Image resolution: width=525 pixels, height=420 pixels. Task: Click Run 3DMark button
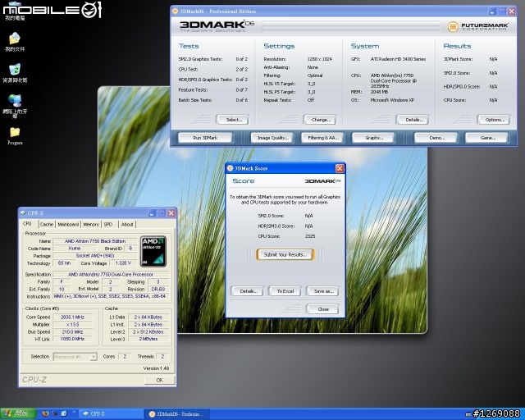[x=205, y=138]
